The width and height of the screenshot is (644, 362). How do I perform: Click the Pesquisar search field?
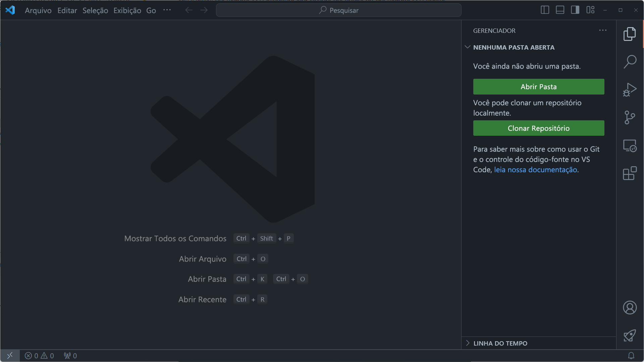(338, 10)
